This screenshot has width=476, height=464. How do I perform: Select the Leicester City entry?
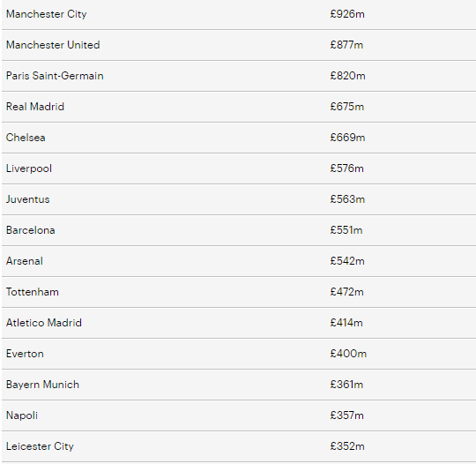pos(40,446)
